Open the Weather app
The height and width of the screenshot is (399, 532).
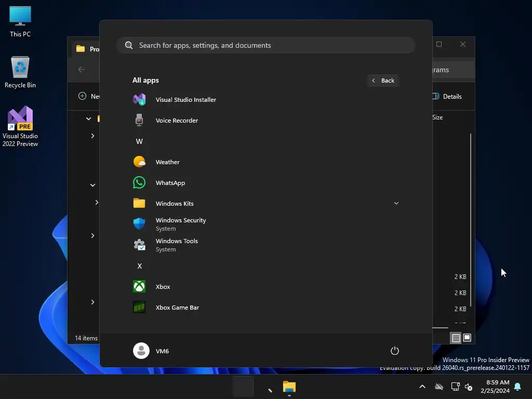[265, 162]
